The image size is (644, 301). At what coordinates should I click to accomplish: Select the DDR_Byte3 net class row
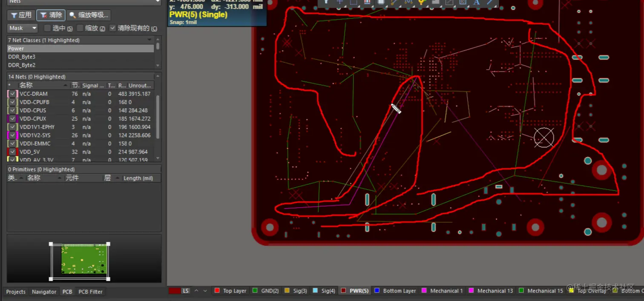click(x=80, y=57)
